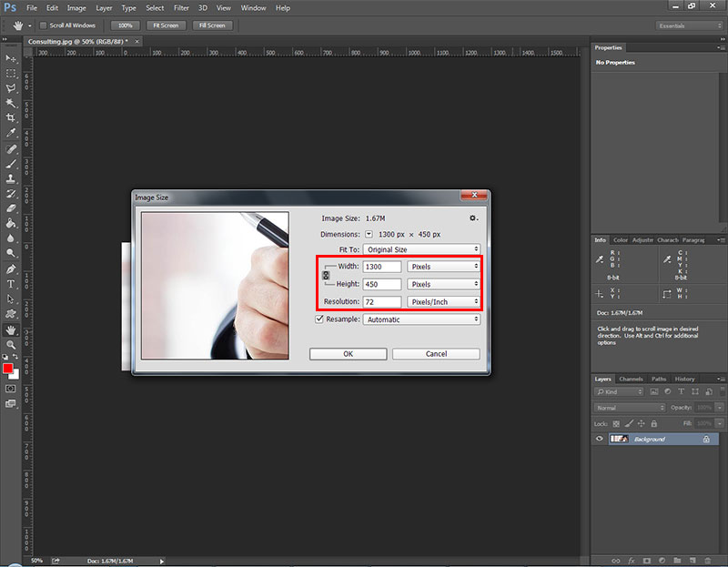
Task: Click OK in Image Size dialog
Action: [x=349, y=354]
